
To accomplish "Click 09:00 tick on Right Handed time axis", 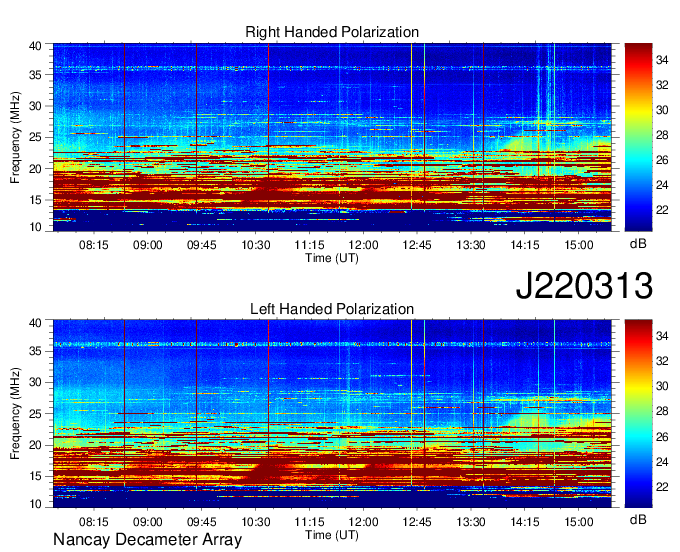I will tap(147, 245).
